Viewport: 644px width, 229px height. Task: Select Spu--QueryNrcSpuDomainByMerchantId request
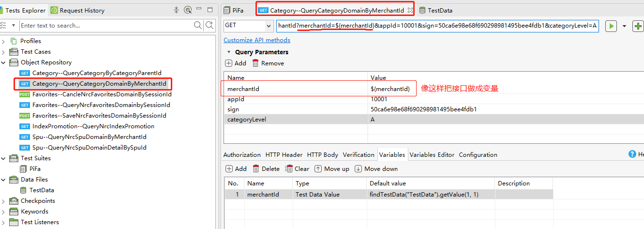click(89, 137)
